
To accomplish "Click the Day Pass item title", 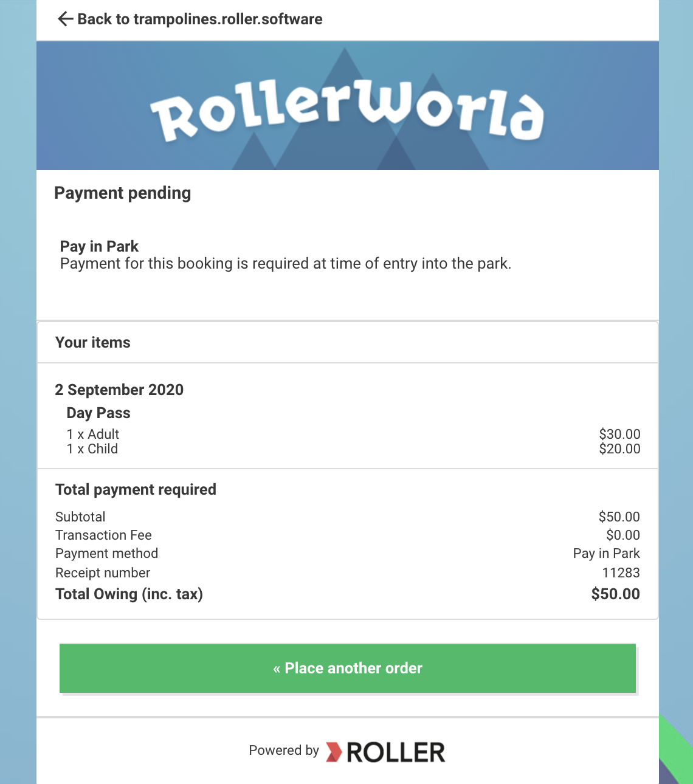I will pos(98,413).
